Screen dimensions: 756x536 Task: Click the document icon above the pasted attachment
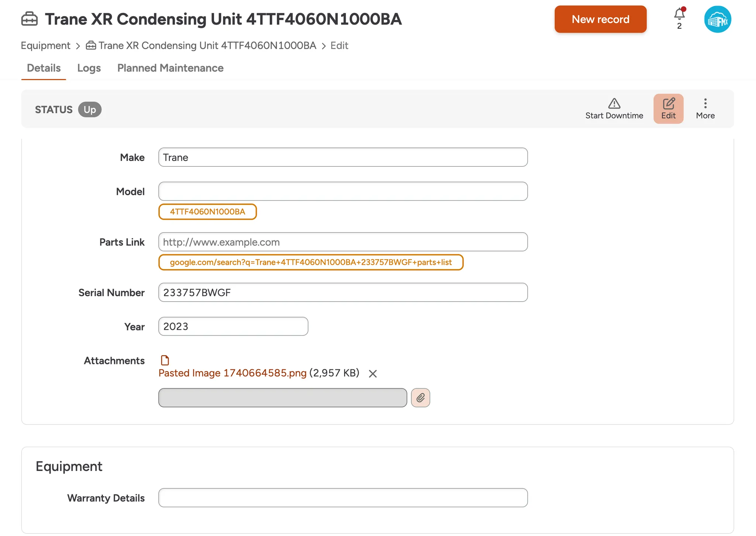[165, 360]
